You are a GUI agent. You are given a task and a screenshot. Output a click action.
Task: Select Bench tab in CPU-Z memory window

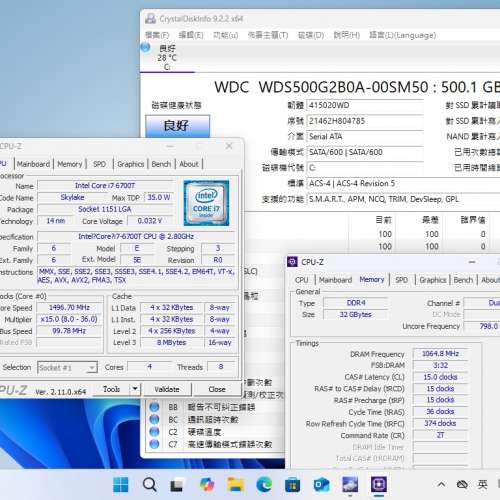[x=463, y=280]
